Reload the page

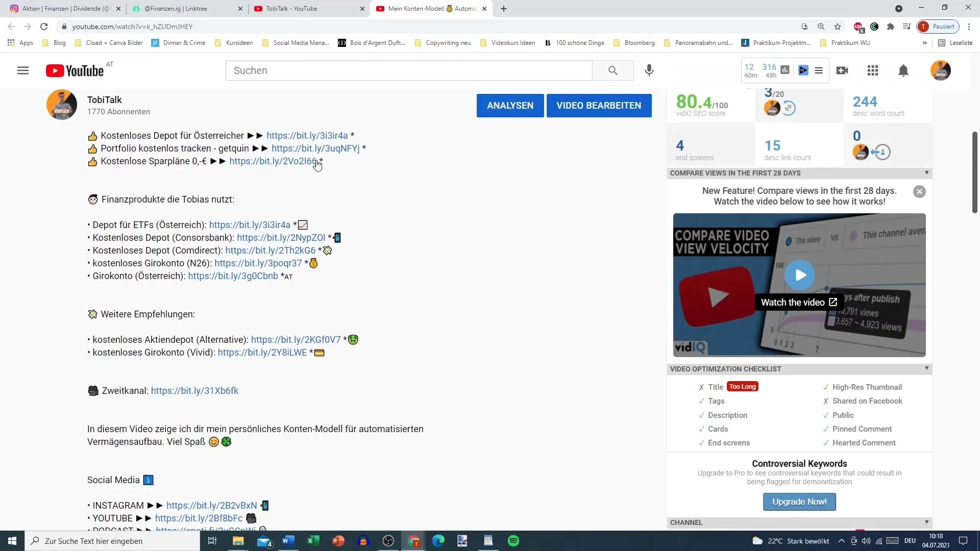point(44,27)
